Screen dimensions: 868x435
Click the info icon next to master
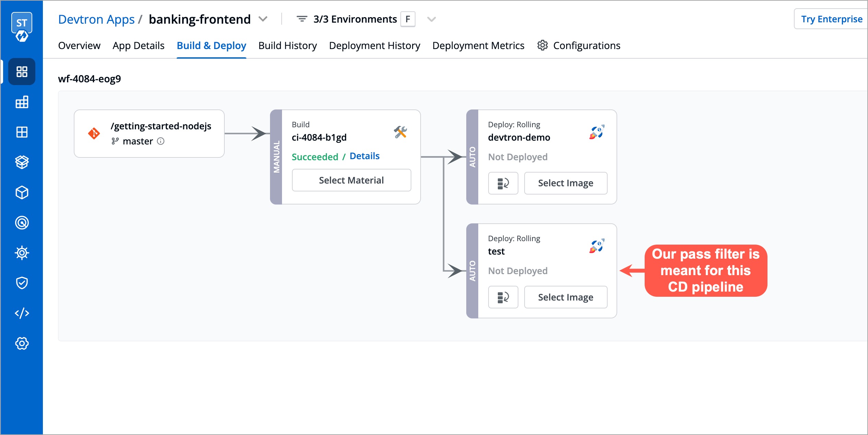(161, 141)
